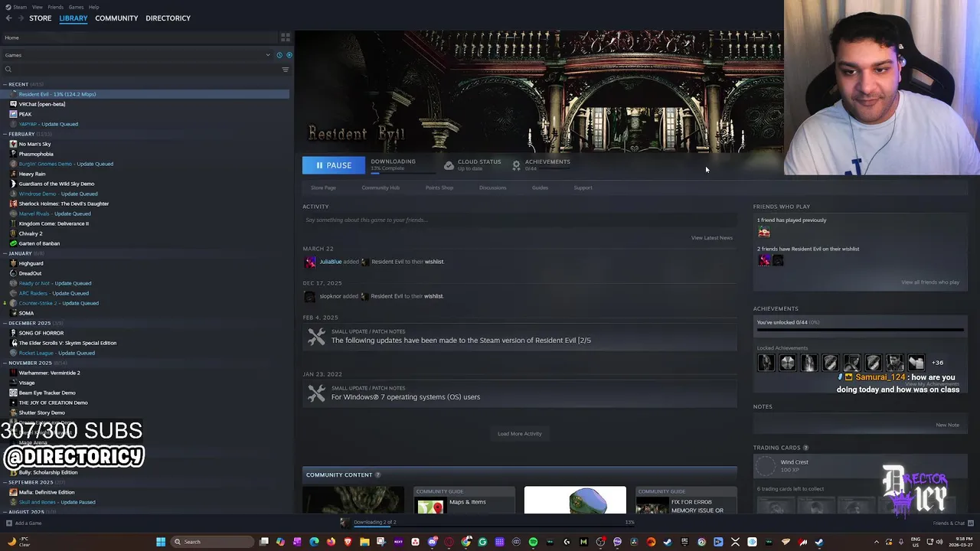
Task: Open JuliaBlue's profile link
Action: point(331,262)
